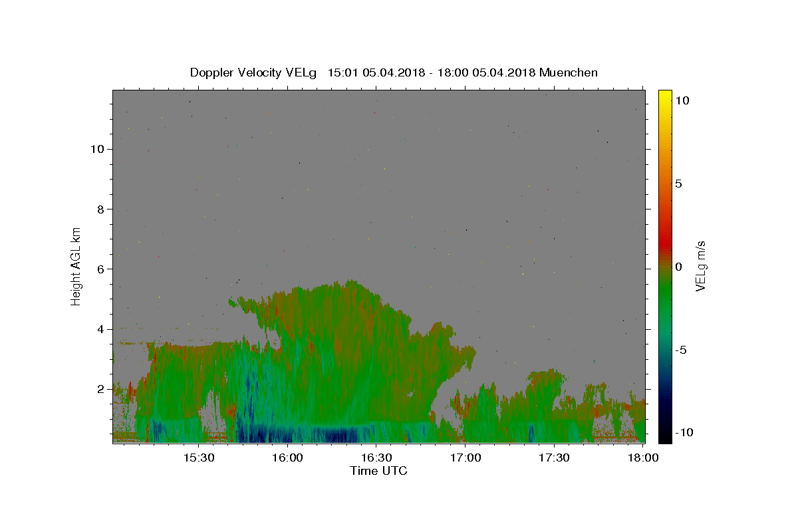Click the height tick label 10 on left axis
Viewport: 798px width, 532px height.
tap(97, 149)
